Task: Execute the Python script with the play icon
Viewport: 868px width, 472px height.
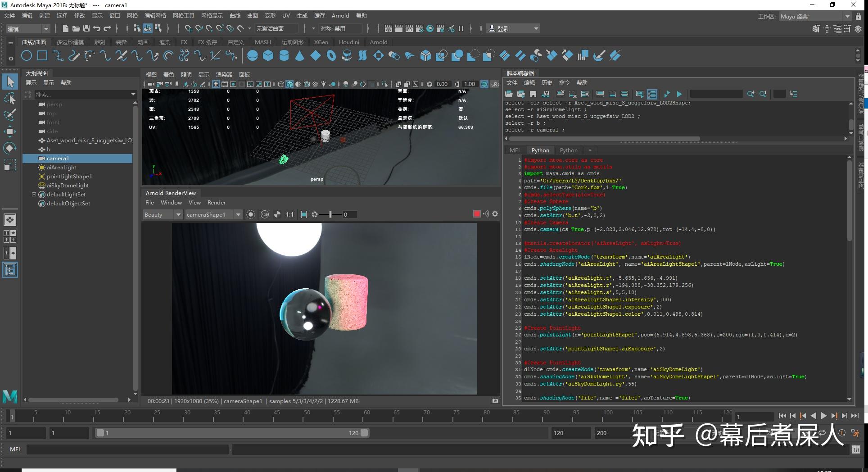Action: [x=679, y=94]
